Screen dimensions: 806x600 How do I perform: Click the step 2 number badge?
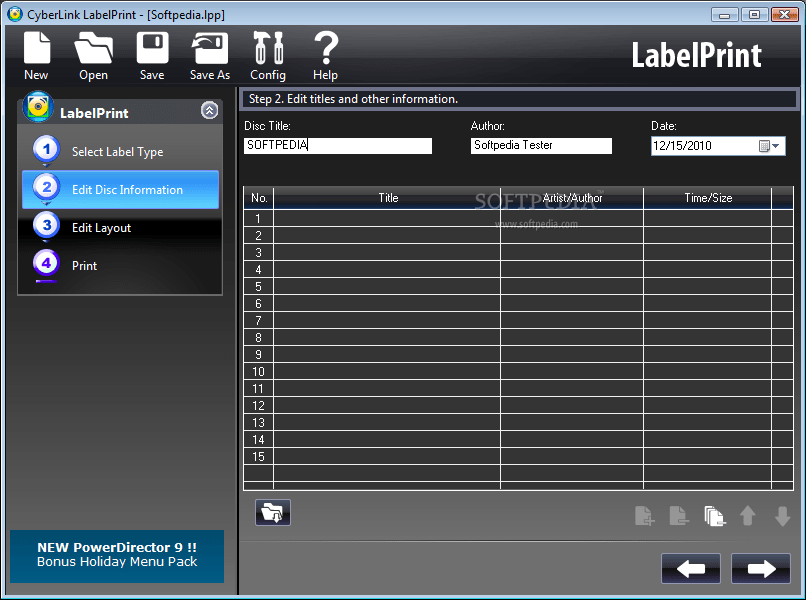point(47,187)
